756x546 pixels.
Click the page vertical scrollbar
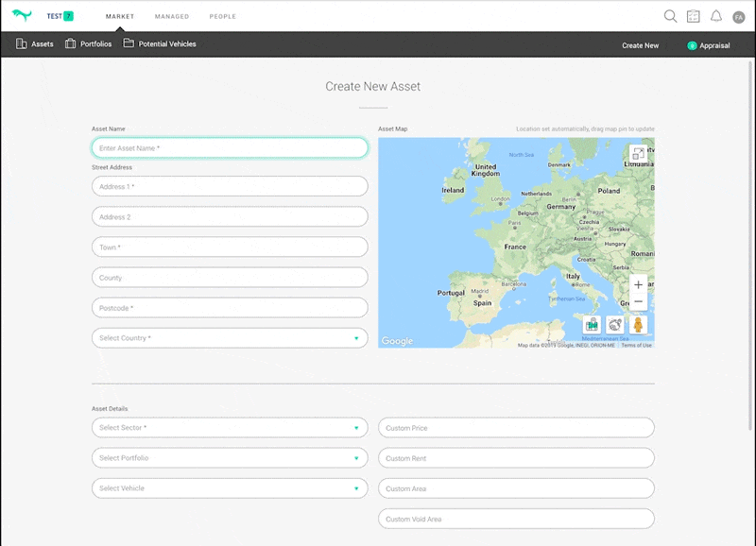point(750,246)
